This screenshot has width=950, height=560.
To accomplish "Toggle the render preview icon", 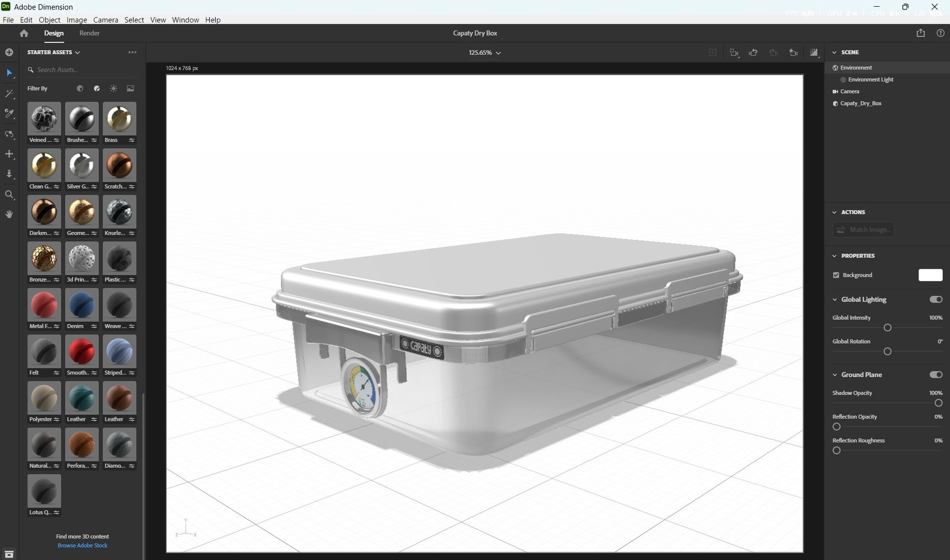I will coord(814,52).
